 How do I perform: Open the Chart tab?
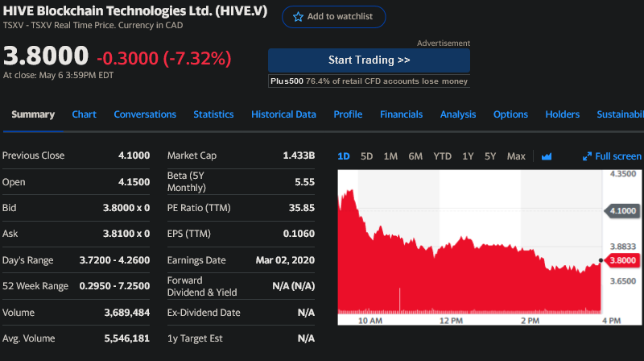click(x=84, y=114)
